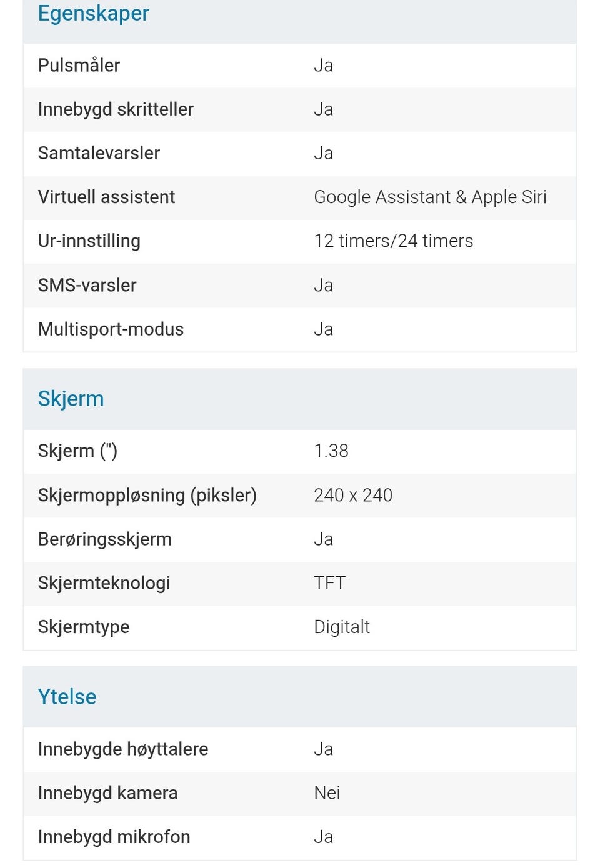Viewport: 600px width, 868px height.
Task: Select the Skjermoppløsning (piksler) label
Action: tap(147, 496)
